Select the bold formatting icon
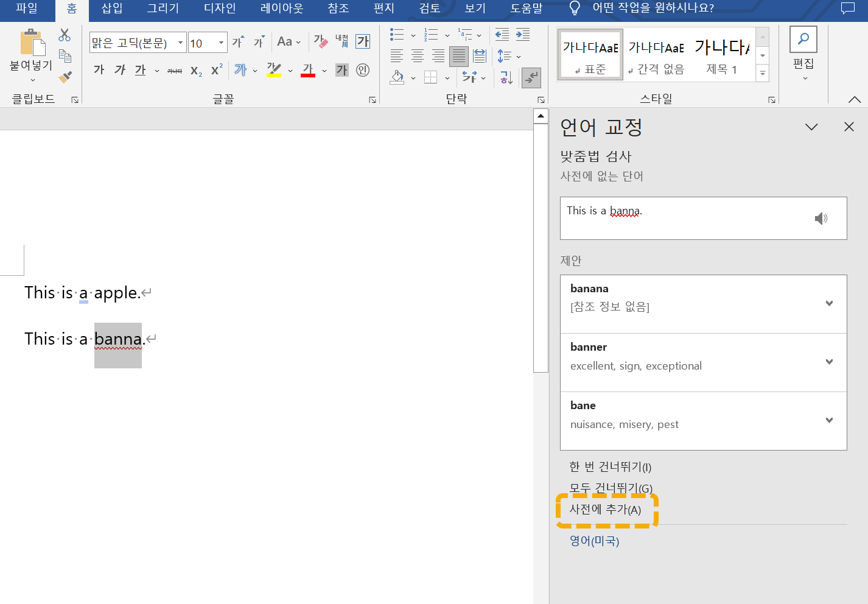The image size is (868, 604). click(98, 69)
